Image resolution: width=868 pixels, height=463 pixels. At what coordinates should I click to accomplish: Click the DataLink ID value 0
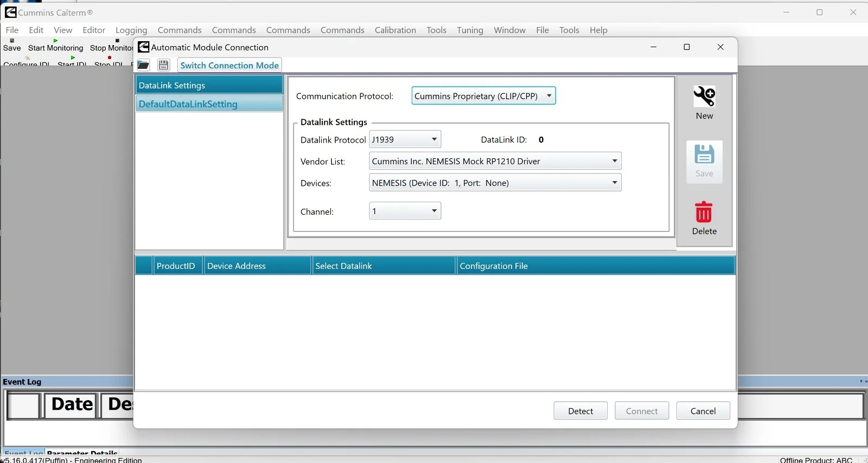point(541,140)
